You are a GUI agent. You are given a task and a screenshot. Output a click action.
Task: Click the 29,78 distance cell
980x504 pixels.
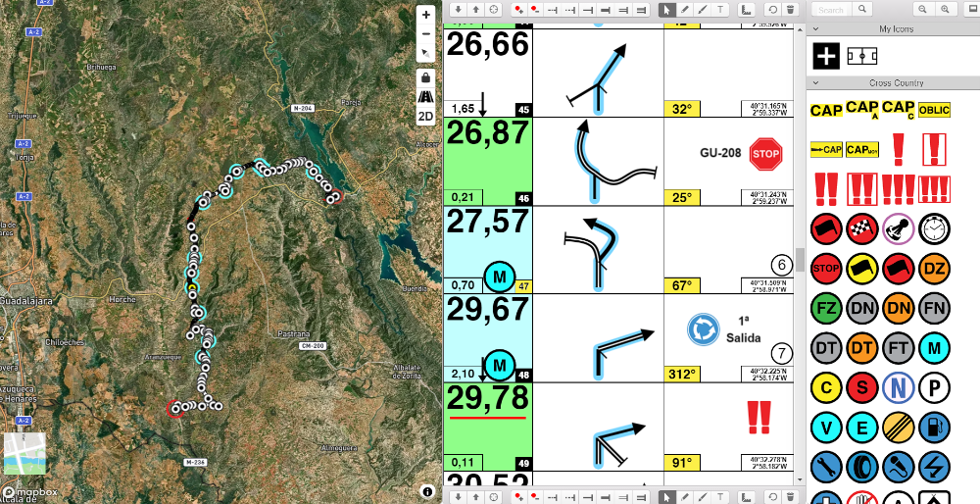488,428
